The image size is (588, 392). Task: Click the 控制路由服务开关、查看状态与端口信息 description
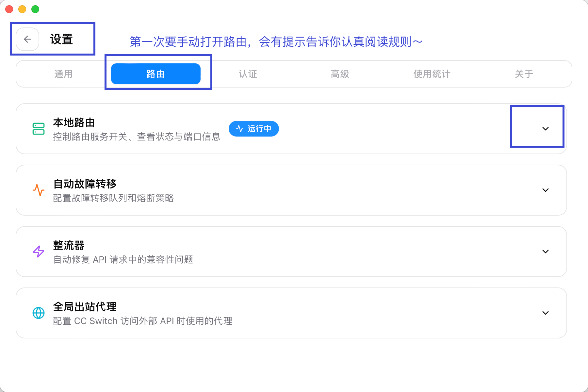pos(137,137)
